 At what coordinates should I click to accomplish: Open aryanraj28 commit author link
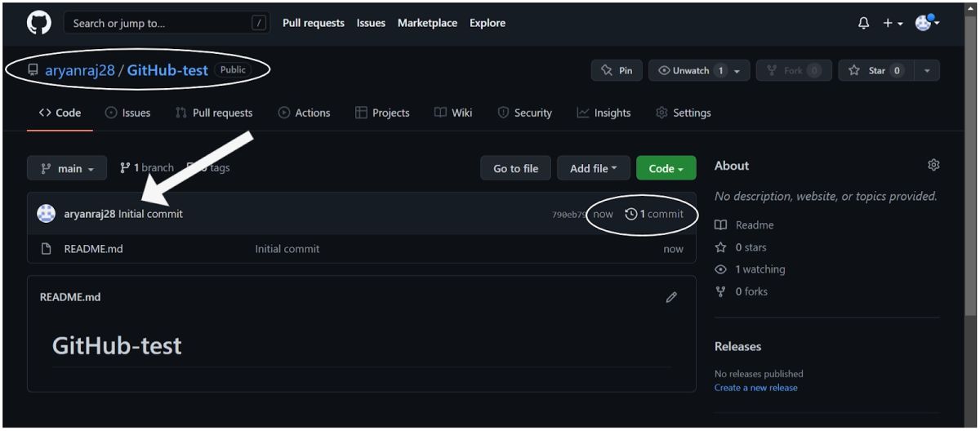coord(90,214)
